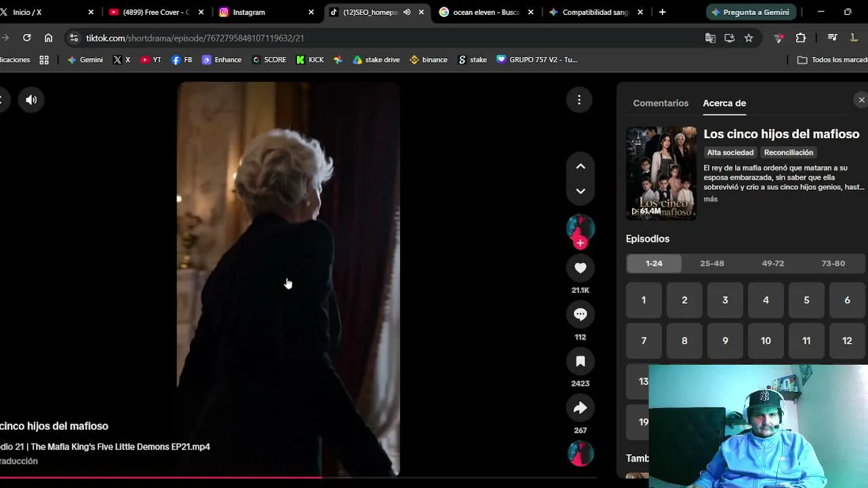Open the spinning sound disc icon
Image resolution: width=868 pixels, height=488 pixels.
point(580,453)
